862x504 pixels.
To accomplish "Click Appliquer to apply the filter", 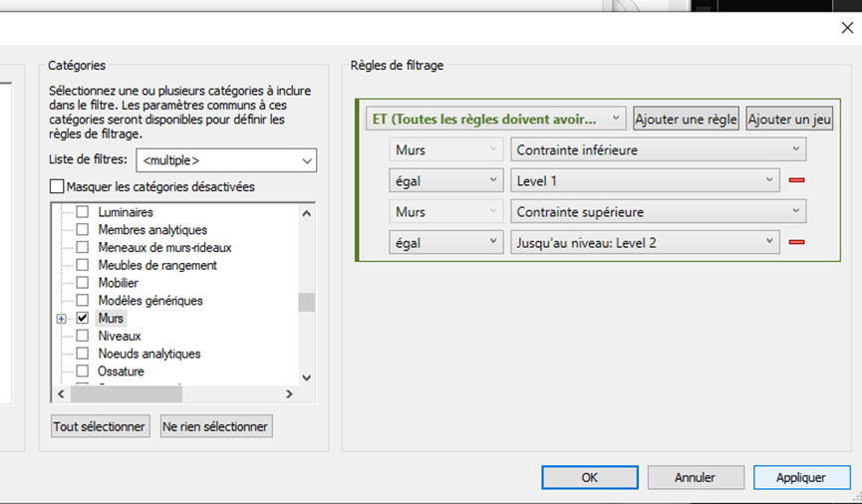I will tap(801, 478).
